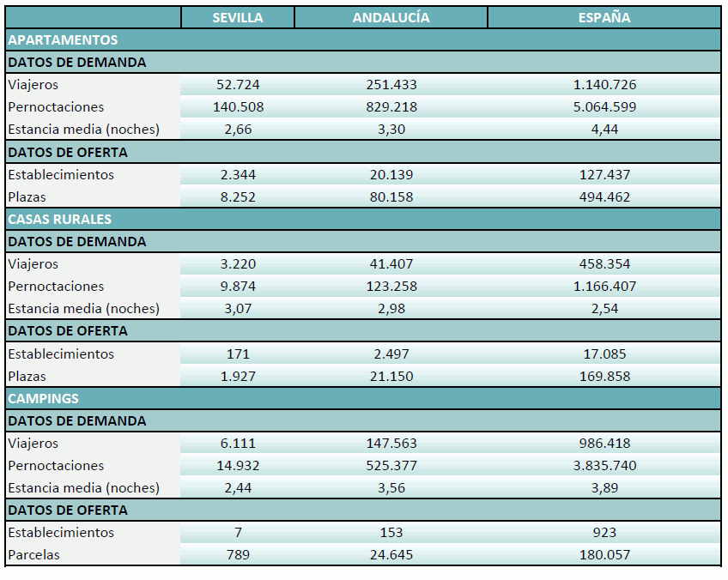Select the cell with value 458.354
Image resolution: width=728 pixels, height=580 pixels.
(x=604, y=264)
